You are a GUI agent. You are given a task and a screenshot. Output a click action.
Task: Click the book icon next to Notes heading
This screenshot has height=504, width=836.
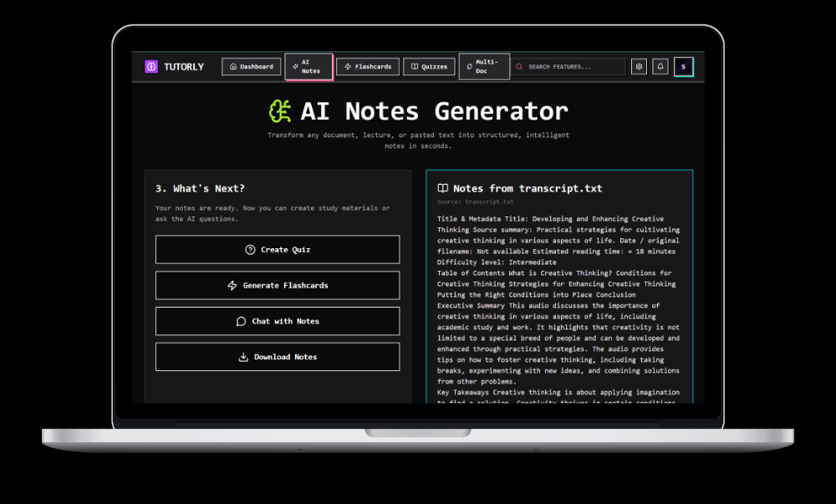point(443,189)
